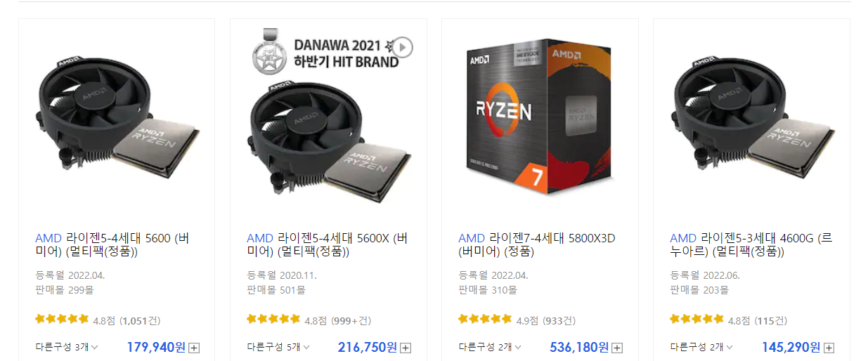Open AMD 라이젠5-3세대 4600G product link

click(751, 244)
